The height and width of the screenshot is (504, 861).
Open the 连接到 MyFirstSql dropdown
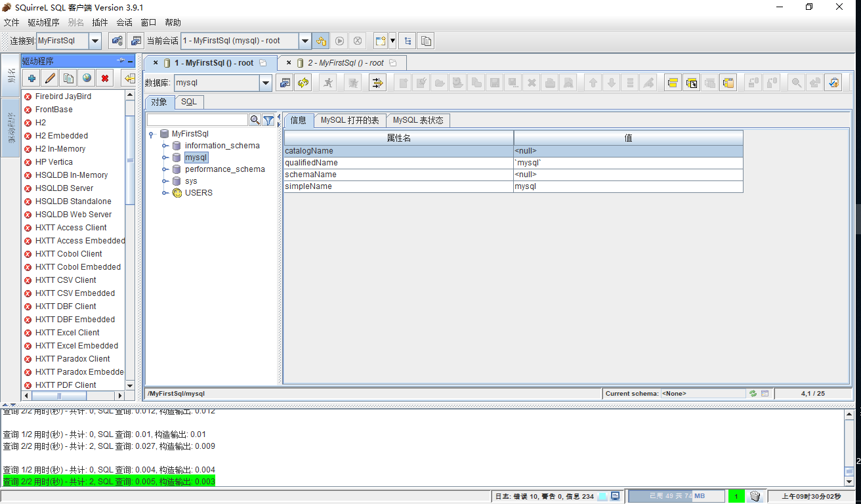(94, 41)
